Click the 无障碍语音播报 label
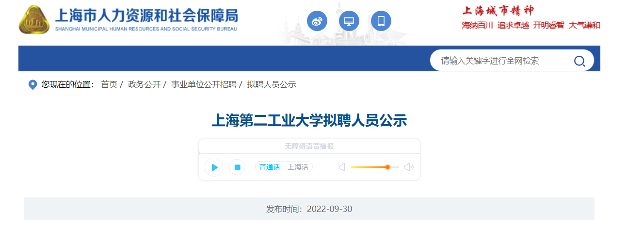644x227 pixels. [309, 146]
